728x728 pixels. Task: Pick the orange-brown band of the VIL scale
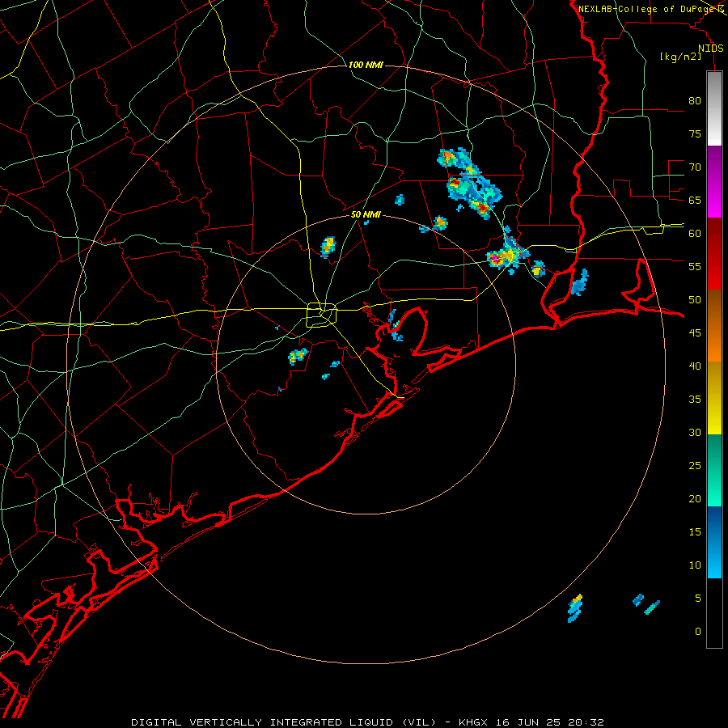(714, 325)
